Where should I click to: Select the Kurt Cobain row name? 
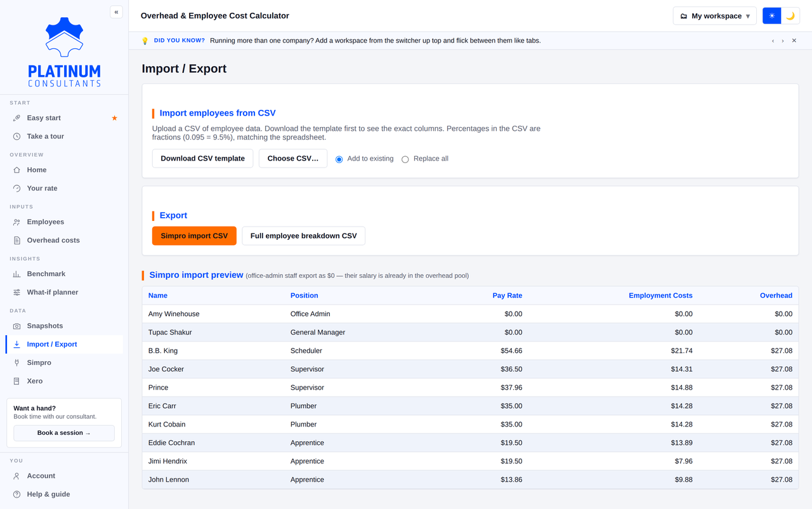167,425
